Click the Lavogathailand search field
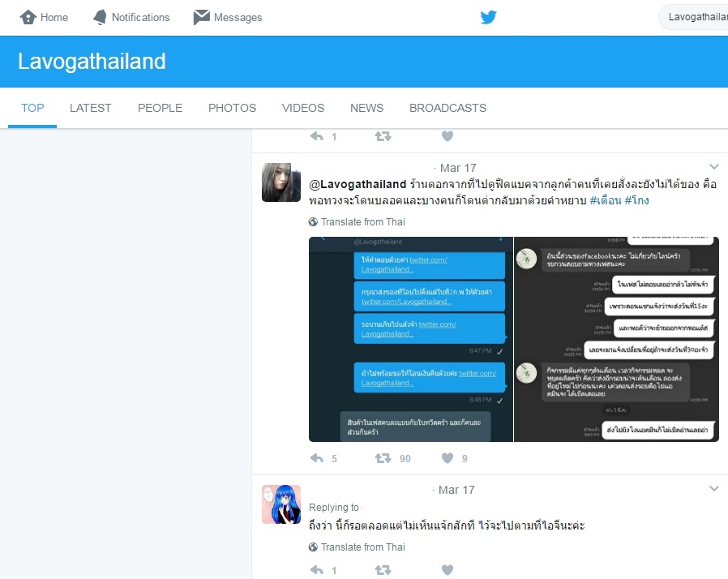Viewport: 728px width, 579px height. pos(694,17)
